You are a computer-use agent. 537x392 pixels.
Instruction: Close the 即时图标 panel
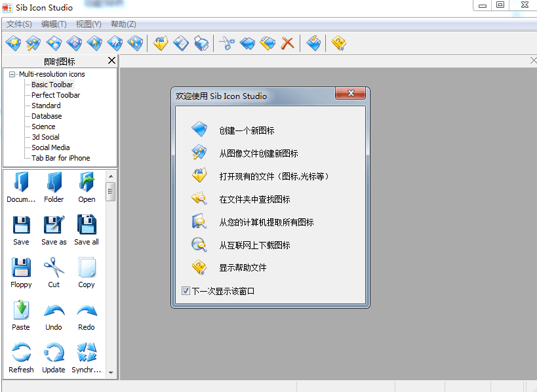click(x=111, y=60)
